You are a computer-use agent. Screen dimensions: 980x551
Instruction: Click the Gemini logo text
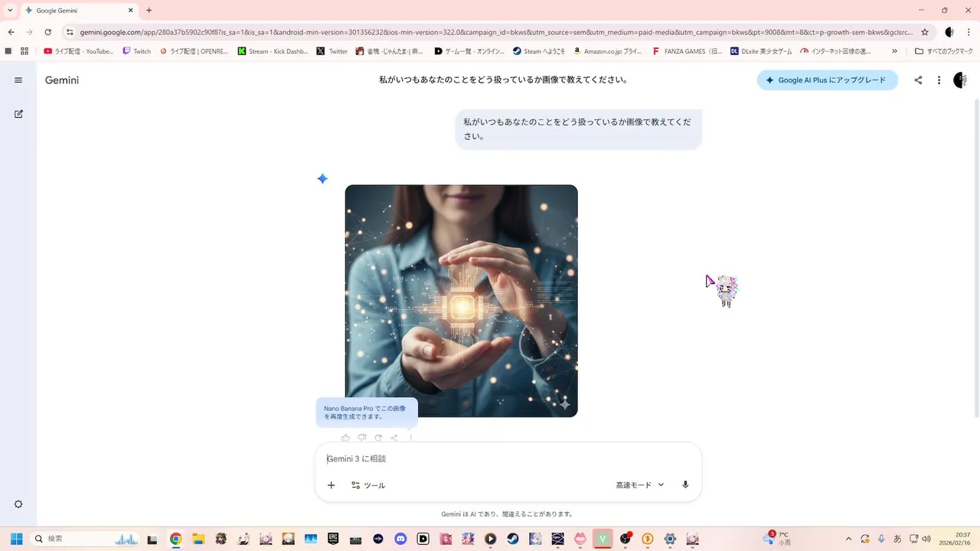(62, 80)
